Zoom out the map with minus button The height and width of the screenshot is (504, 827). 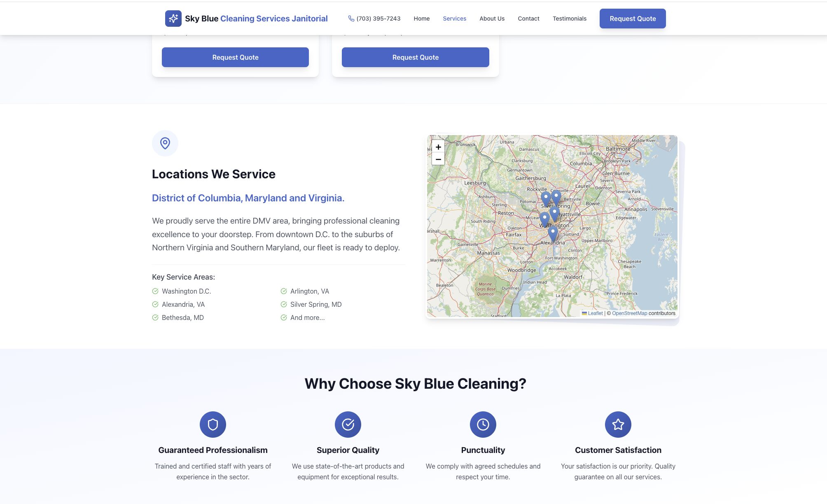pos(438,159)
